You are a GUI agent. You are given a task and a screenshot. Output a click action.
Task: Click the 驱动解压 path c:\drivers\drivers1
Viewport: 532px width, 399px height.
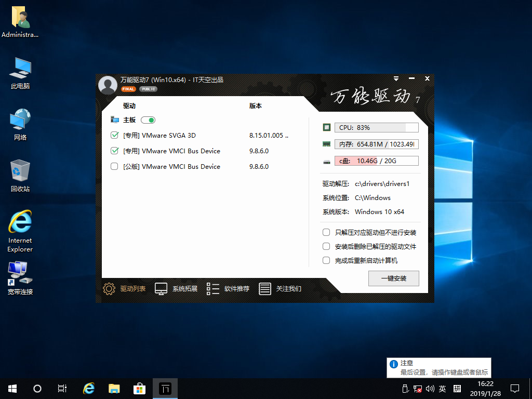click(382, 184)
